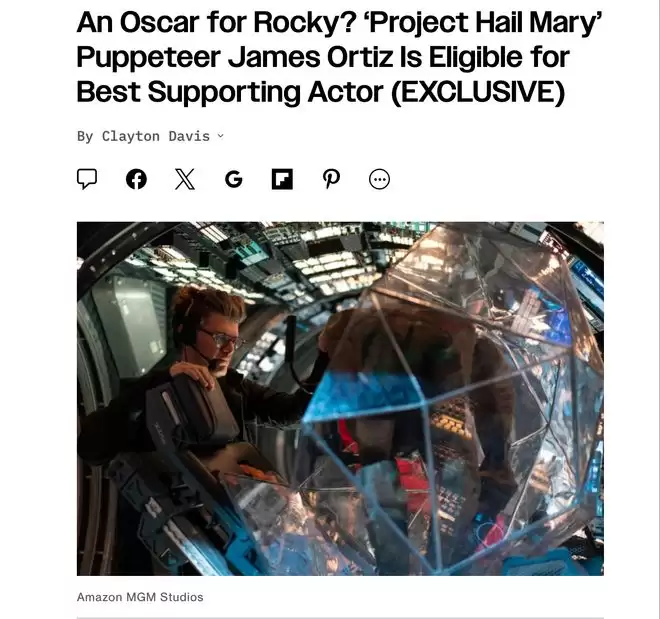
Task: Click the Google share icon
Action: [x=234, y=179]
